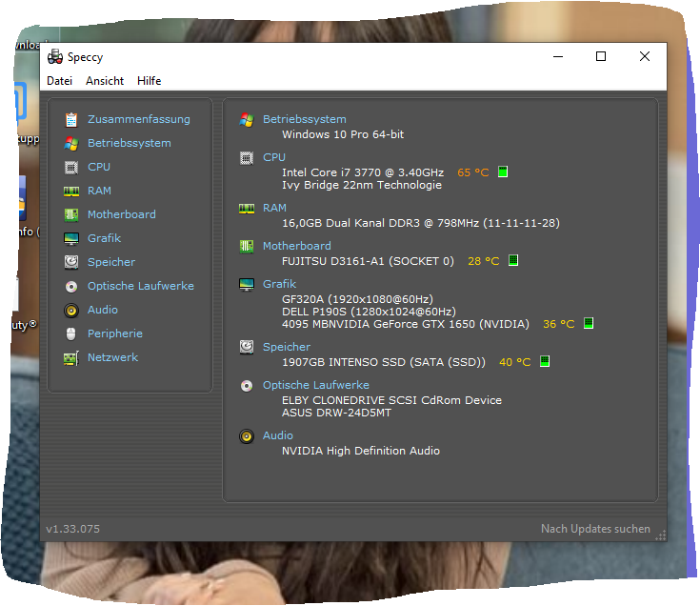Select Zusammenfassung in the sidebar
This screenshot has width=700, height=606.
(139, 119)
